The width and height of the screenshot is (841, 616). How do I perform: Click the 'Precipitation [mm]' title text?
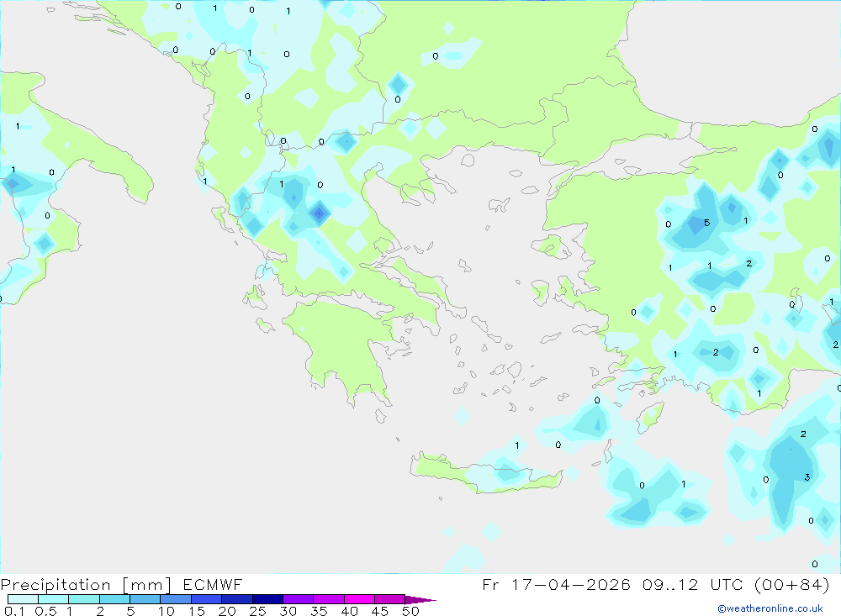(86, 584)
